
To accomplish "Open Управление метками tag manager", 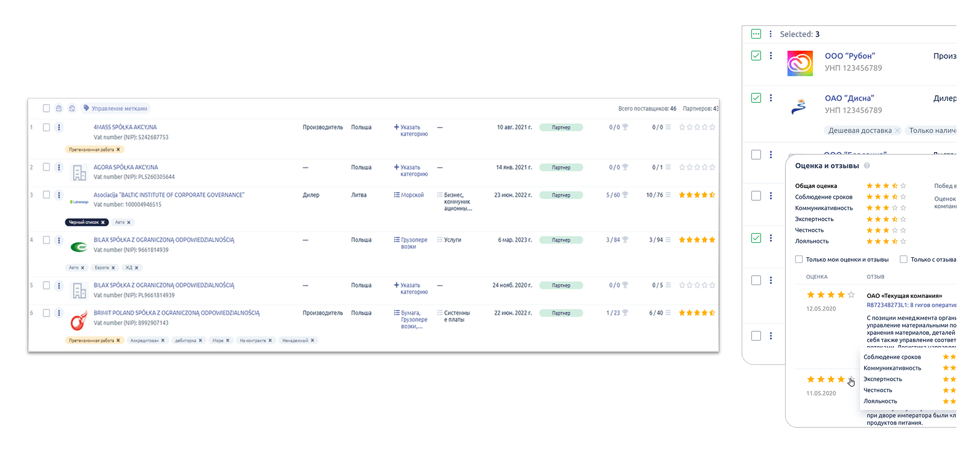I will [115, 109].
